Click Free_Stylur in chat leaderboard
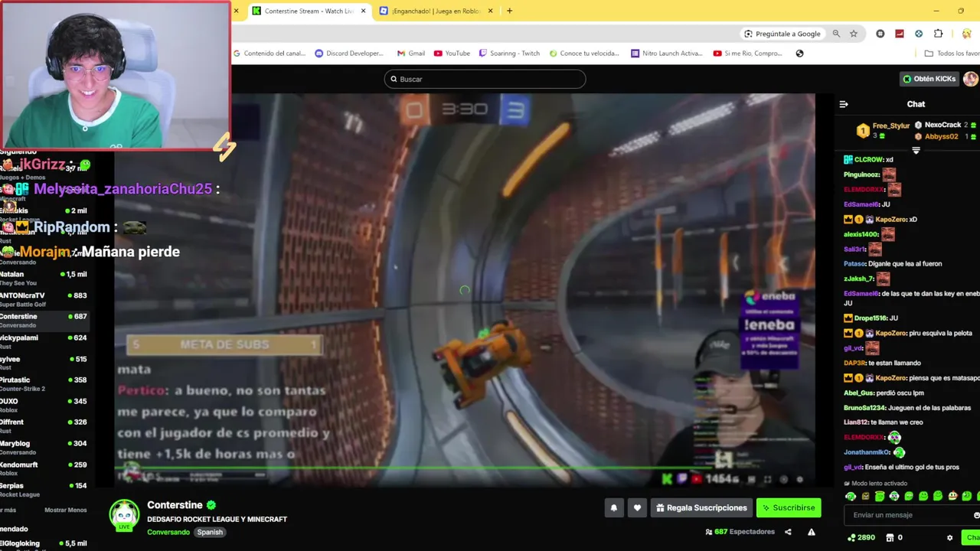980x551 pixels. [x=891, y=126]
